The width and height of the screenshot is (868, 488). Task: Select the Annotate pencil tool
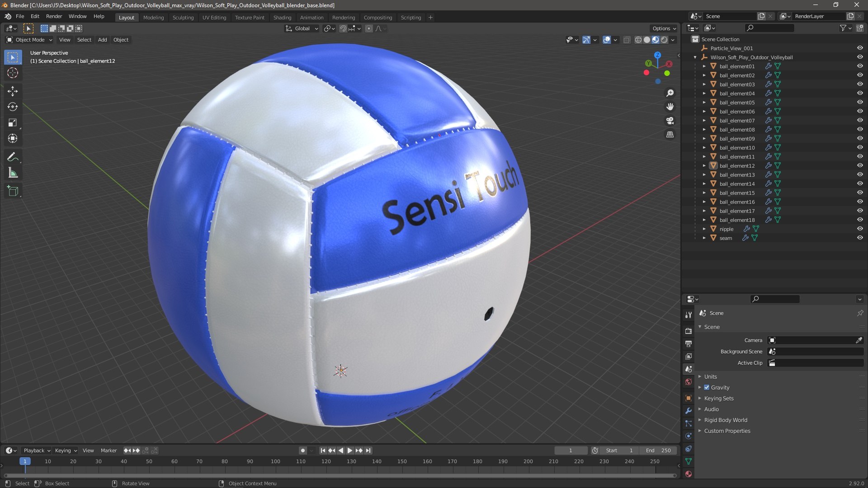tap(13, 157)
